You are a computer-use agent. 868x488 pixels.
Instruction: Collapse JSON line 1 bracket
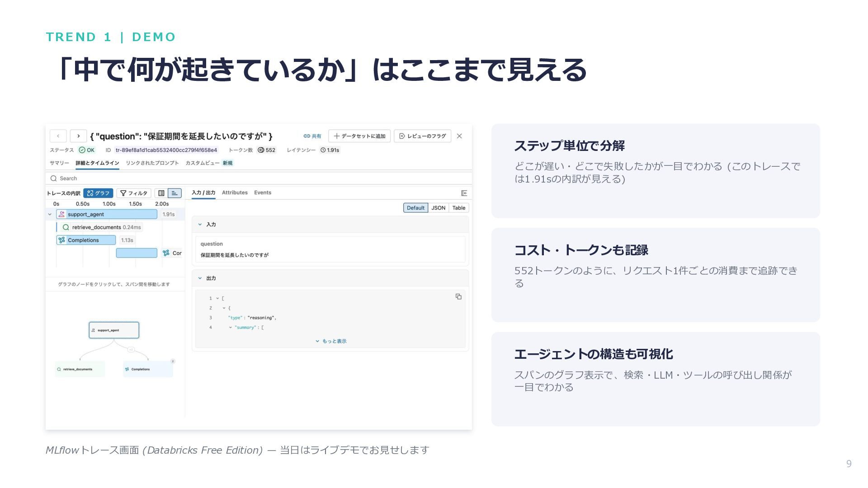coord(217,299)
